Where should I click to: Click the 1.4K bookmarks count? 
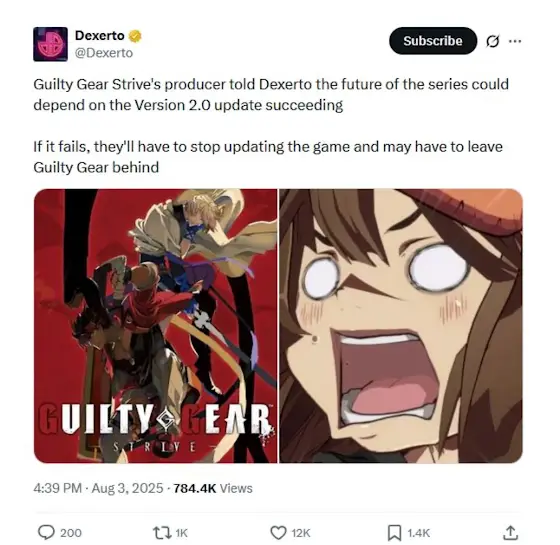coord(419,533)
